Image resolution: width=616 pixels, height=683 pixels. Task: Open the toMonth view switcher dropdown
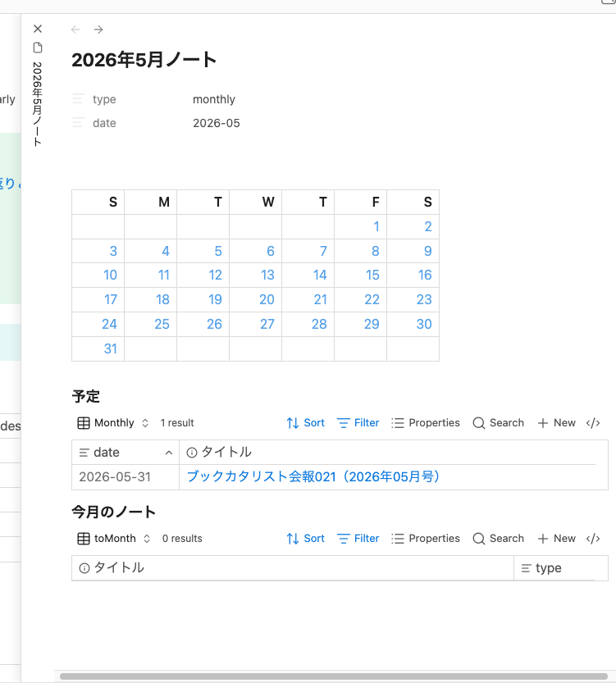(115, 539)
